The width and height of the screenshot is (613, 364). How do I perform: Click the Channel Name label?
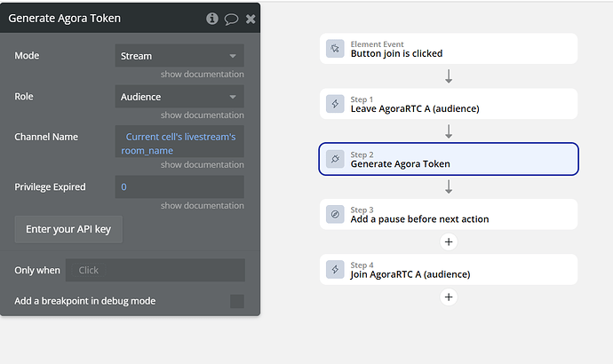click(x=46, y=137)
